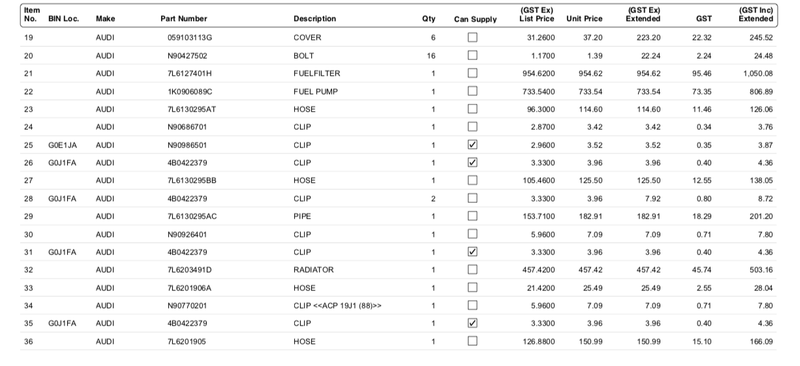The height and width of the screenshot is (366, 800).
Task: Disable Can Supply checkbox for item 35
Action: [472, 323]
